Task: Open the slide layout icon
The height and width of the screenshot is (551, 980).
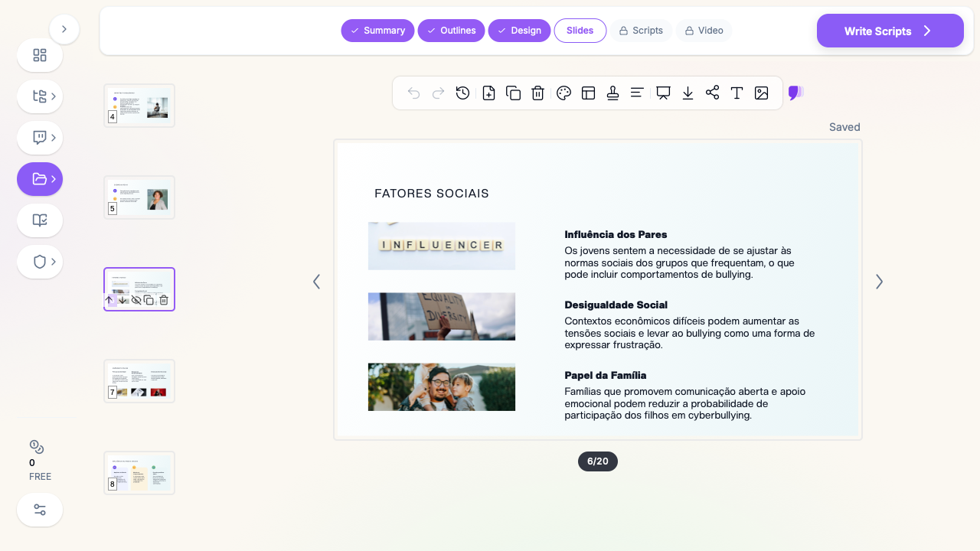Action: (x=589, y=93)
